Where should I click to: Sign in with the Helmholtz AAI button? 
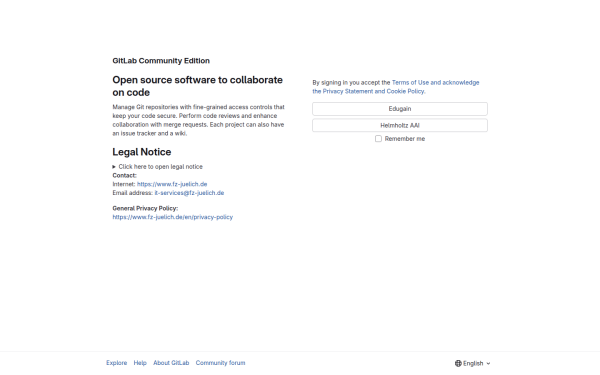tap(400, 125)
